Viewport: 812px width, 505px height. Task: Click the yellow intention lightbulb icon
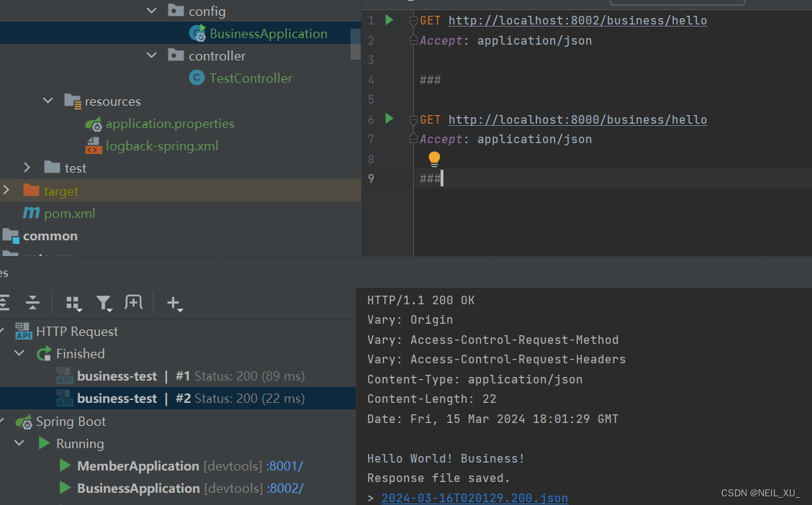(434, 159)
